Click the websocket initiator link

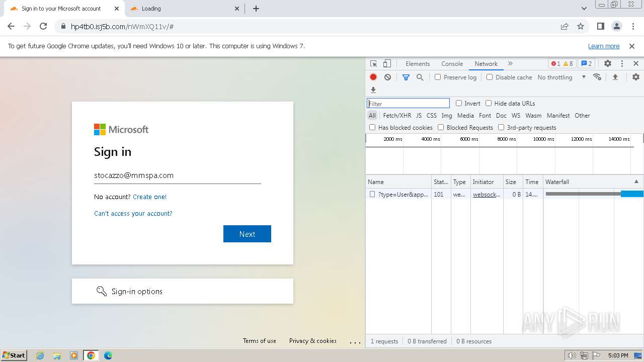point(487,194)
